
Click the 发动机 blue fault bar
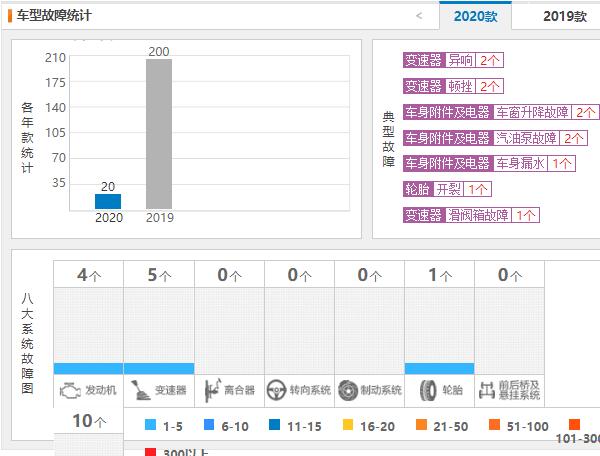(x=88, y=368)
